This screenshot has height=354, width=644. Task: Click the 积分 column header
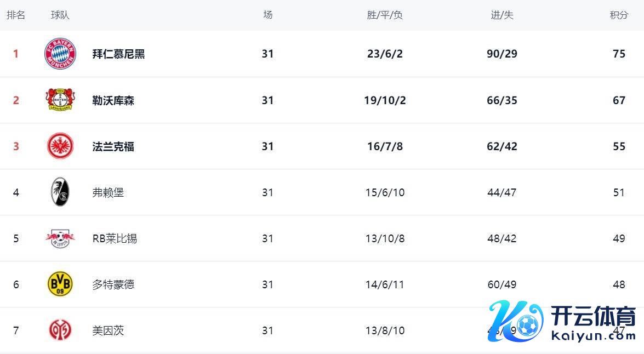pyautogui.click(x=619, y=15)
